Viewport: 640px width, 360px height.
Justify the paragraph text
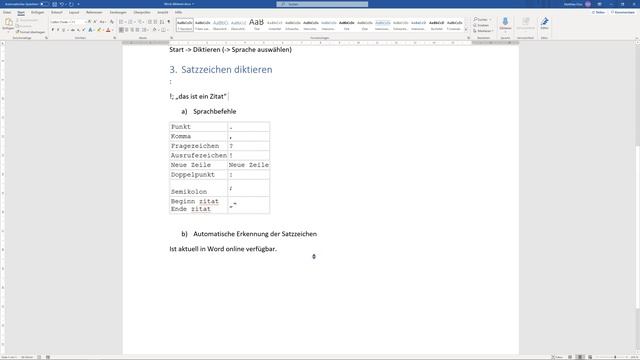(x=137, y=30)
